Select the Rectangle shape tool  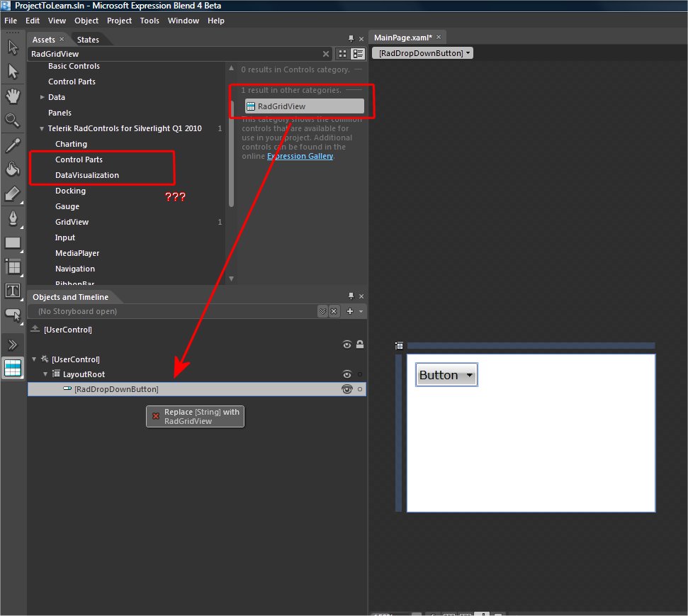tap(13, 242)
